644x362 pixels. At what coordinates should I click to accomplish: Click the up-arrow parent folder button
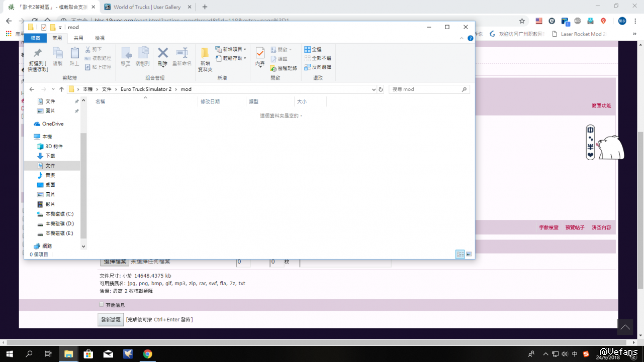pyautogui.click(x=61, y=89)
